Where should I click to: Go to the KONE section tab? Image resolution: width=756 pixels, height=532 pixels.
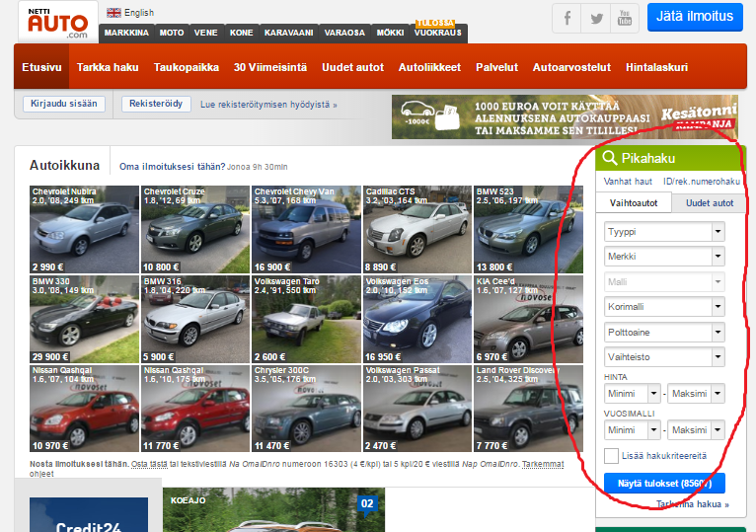pos(241,33)
